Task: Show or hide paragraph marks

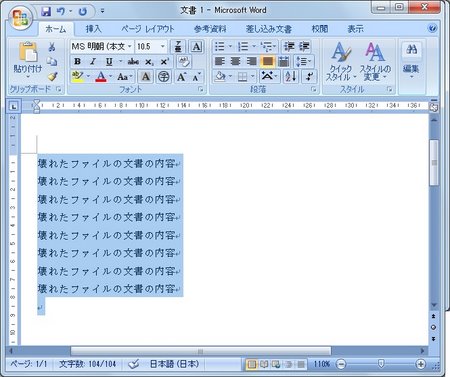Action: 309,77
